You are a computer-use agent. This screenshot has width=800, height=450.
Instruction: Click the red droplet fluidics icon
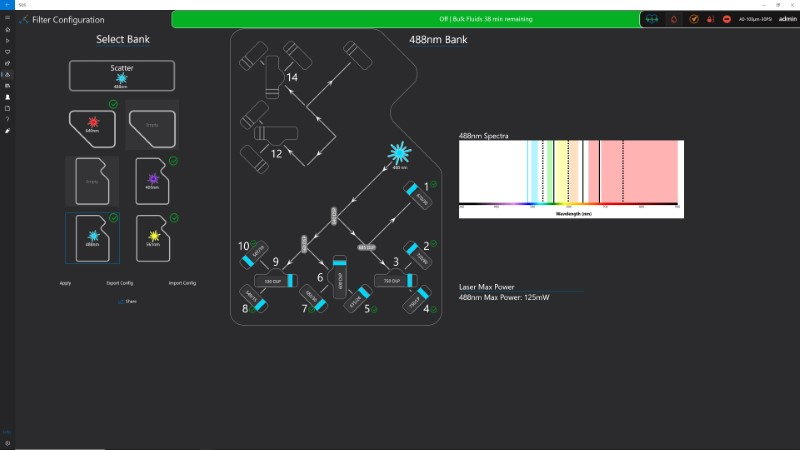673,19
